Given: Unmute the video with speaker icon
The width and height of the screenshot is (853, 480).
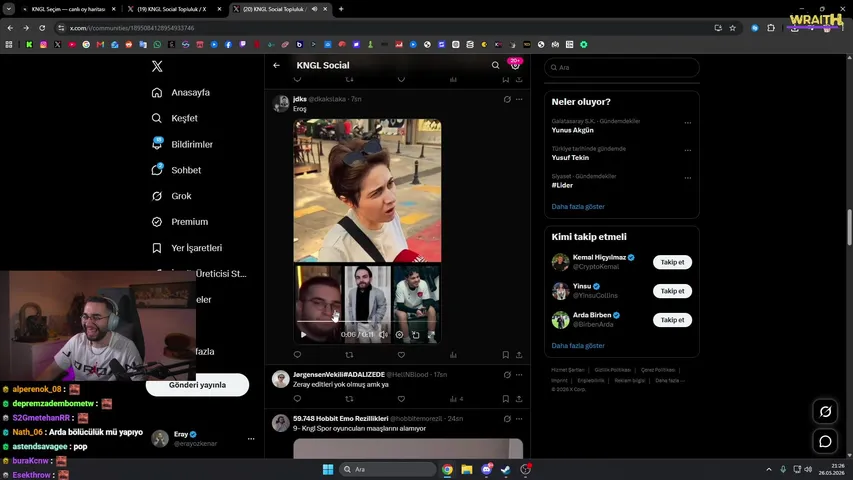Looking at the screenshot, I should [x=384, y=335].
